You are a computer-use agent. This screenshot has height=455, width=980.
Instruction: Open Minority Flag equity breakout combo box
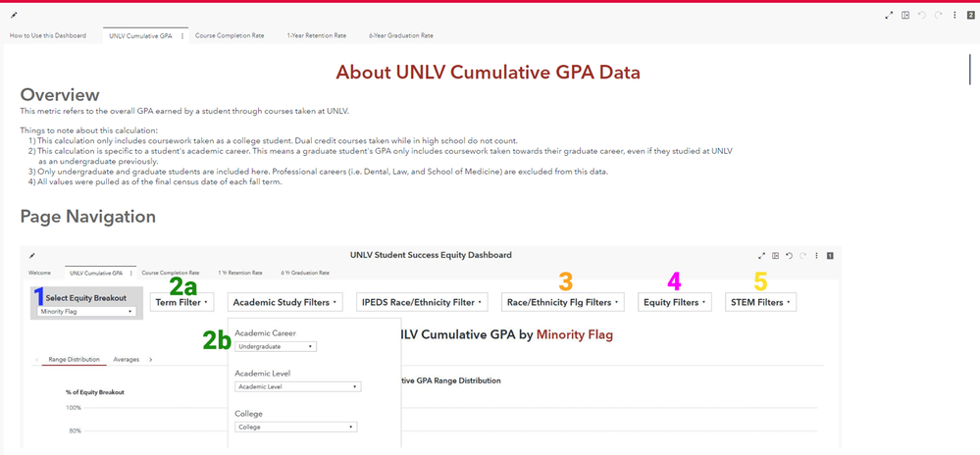pos(86,311)
